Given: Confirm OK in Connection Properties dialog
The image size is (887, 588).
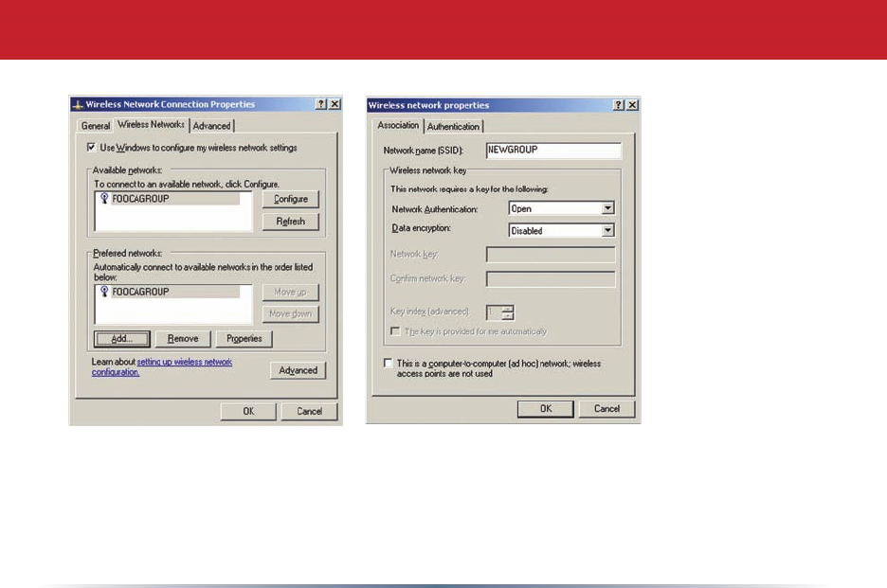Looking at the screenshot, I should (x=248, y=412).
